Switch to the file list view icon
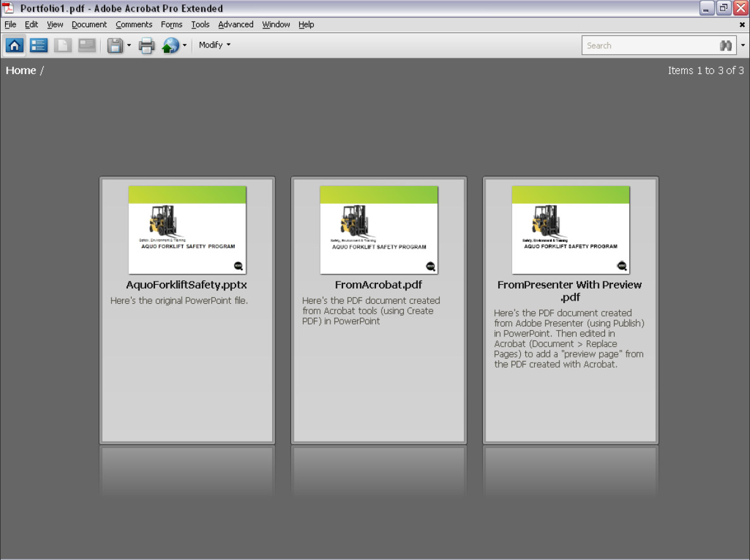The width and height of the screenshot is (750, 560). 39,46
